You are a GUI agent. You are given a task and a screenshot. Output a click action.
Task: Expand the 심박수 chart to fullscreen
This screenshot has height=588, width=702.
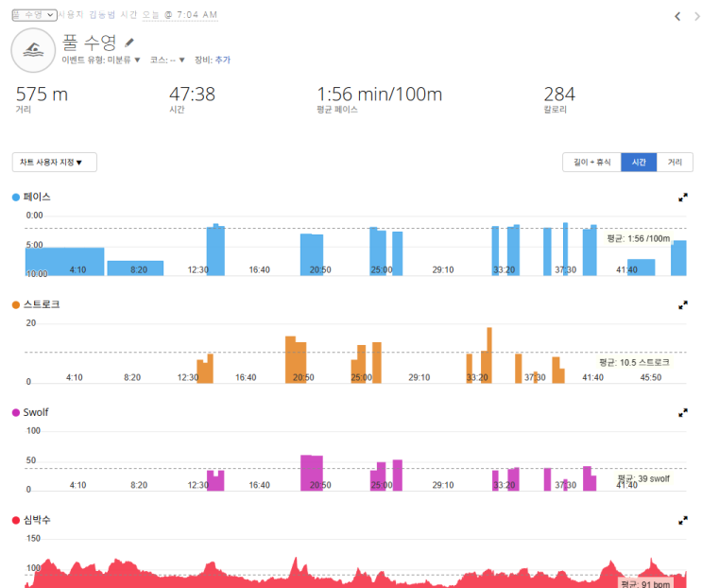tap(683, 520)
